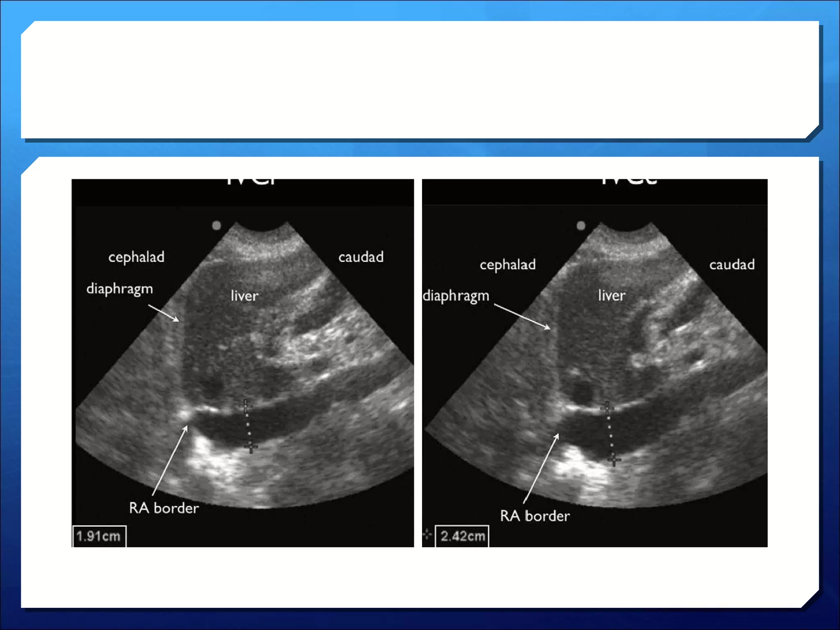This screenshot has width=840, height=630.
Task: Click the 1.91cm measurement box
Action: coord(99,536)
